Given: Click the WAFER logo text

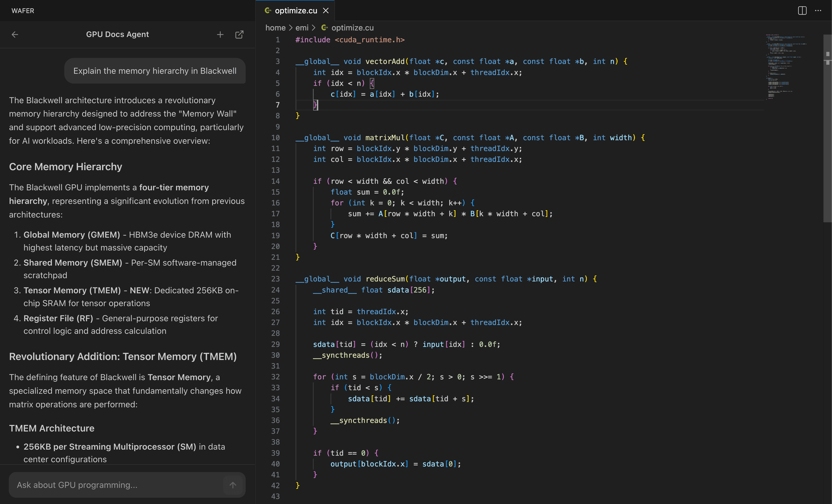Looking at the screenshot, I should [x=23, y=11].
